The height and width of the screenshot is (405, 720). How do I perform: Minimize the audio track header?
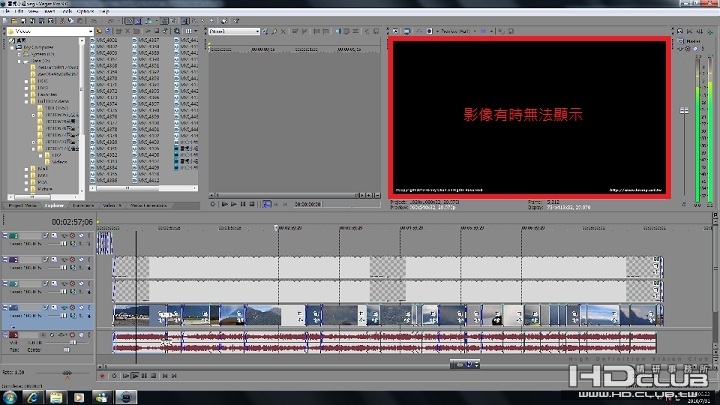5,335
